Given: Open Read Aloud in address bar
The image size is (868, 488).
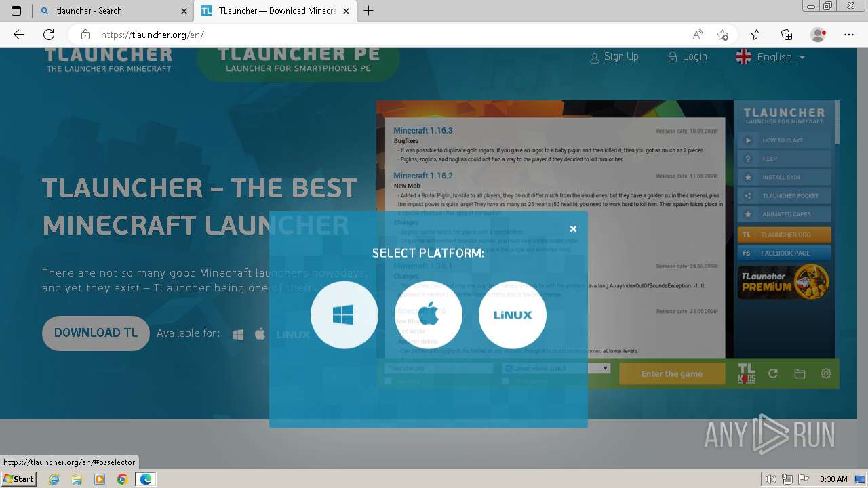Looking at the screenshot, I should [697, 35].
